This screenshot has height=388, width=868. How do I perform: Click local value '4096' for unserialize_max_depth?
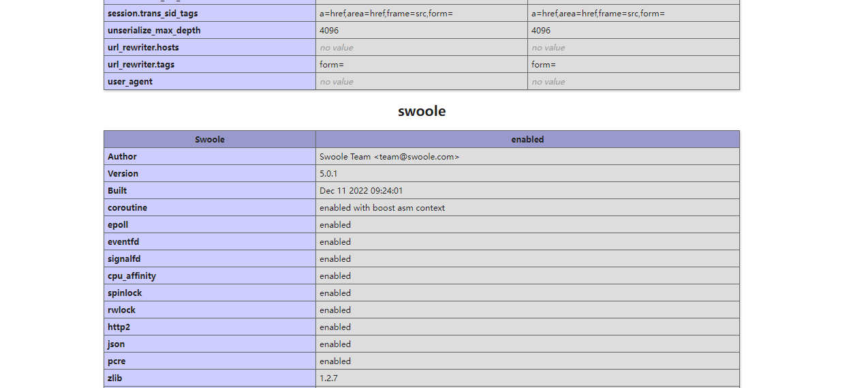click(329, 30)
